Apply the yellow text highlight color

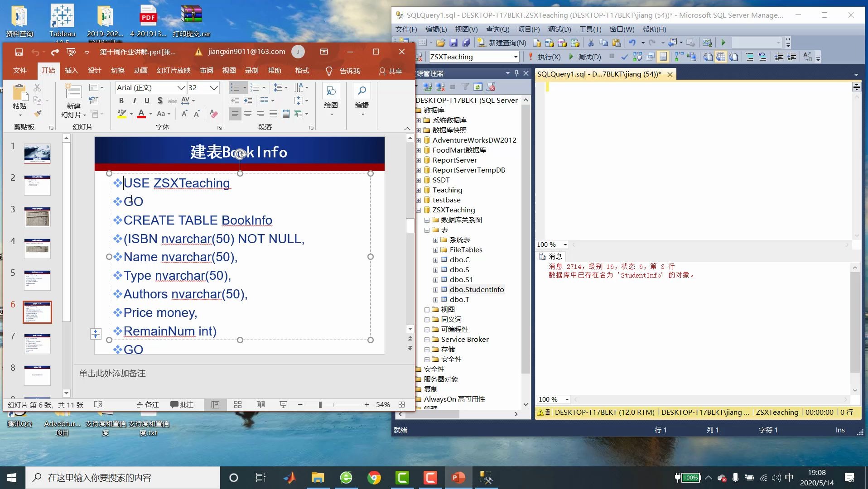(x=121, y=114)
